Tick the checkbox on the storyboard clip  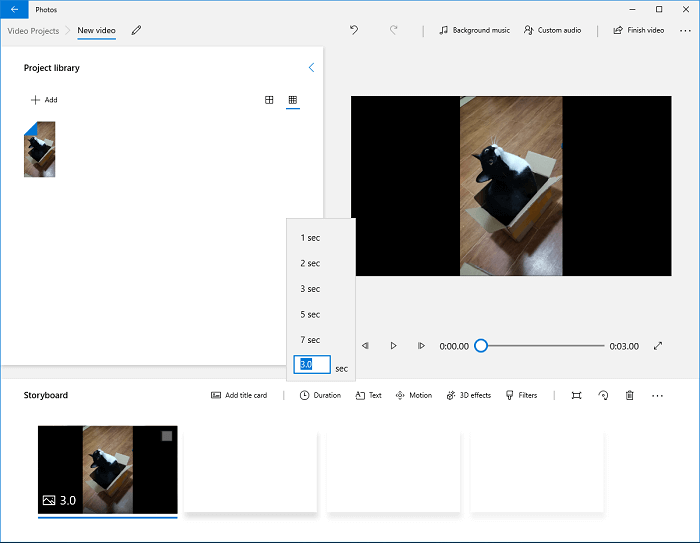[x=167, y=436]
